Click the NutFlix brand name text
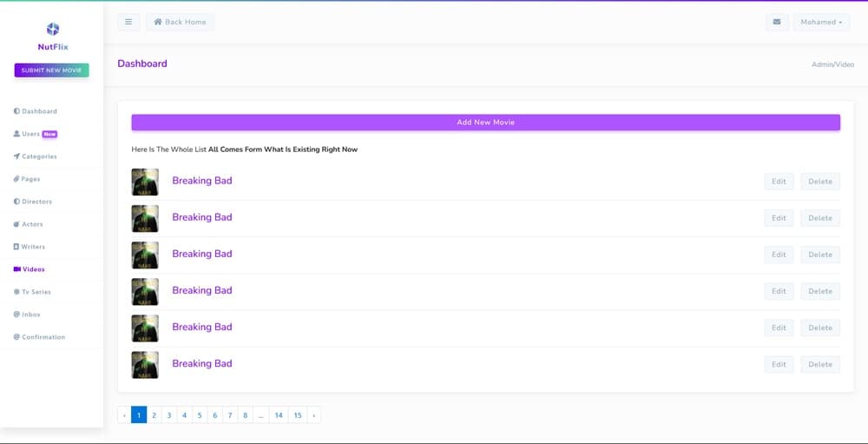The image size is (868, 444). [x=53, y=47]
